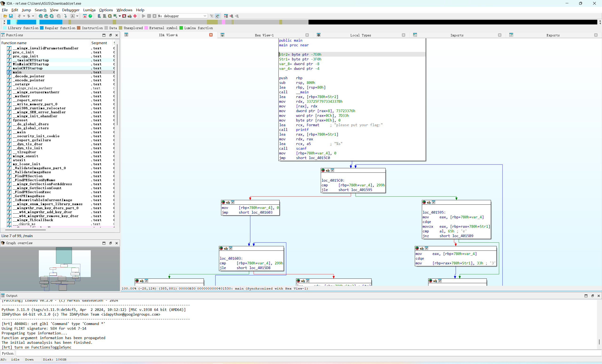
Task: Toggle group-nodes icon on loc_401595 block header
Action: click(x=433, y=202)
